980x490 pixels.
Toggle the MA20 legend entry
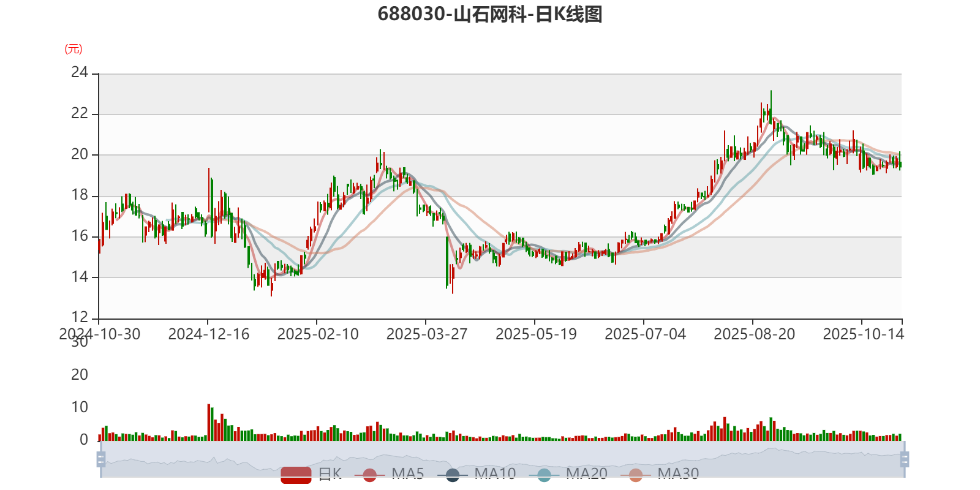click(x=568, y=474)
